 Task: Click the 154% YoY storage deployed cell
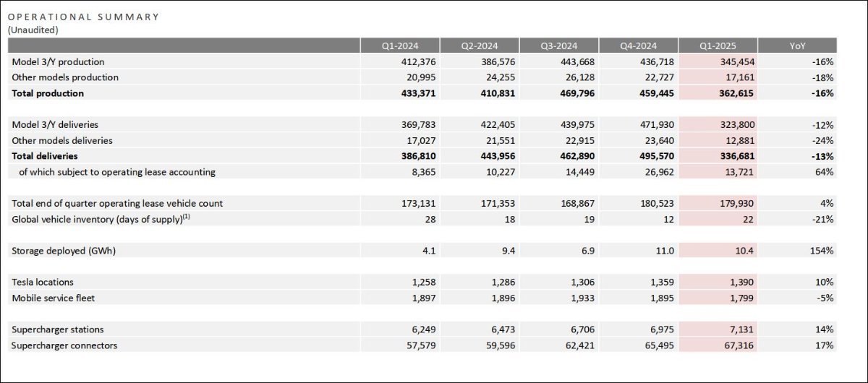pyautogui.click(x=822, y=251)
